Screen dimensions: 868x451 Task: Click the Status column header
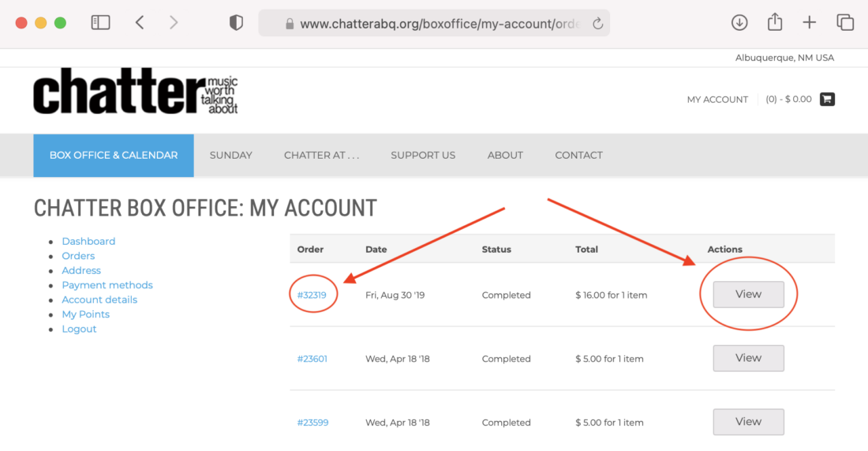point(496,250)
